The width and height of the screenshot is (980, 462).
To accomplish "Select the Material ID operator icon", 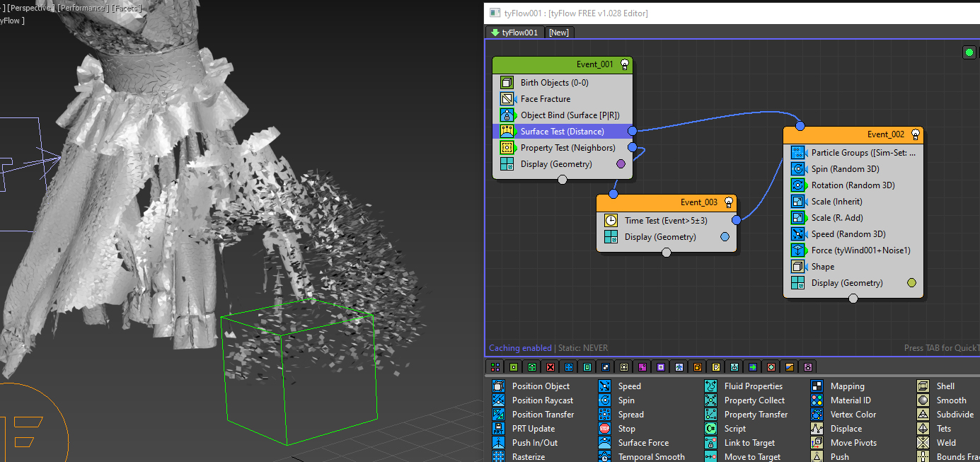I will 817,400.
